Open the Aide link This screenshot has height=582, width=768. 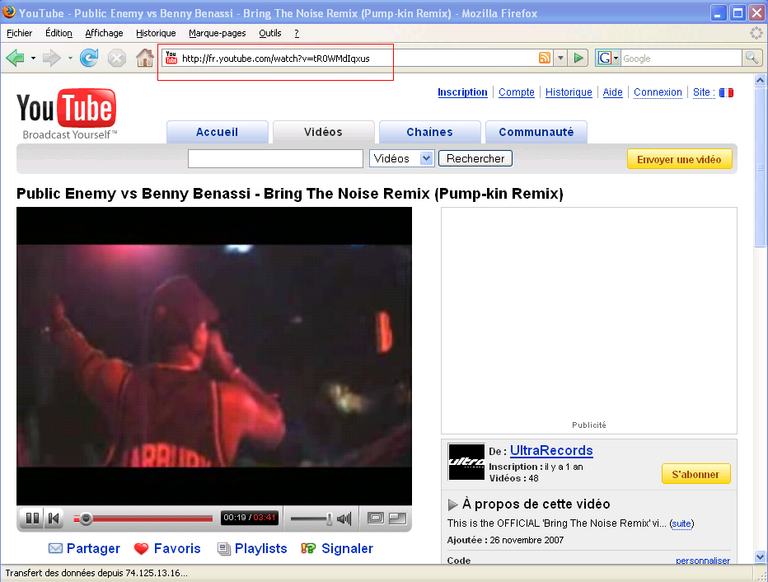pos(612,92)
